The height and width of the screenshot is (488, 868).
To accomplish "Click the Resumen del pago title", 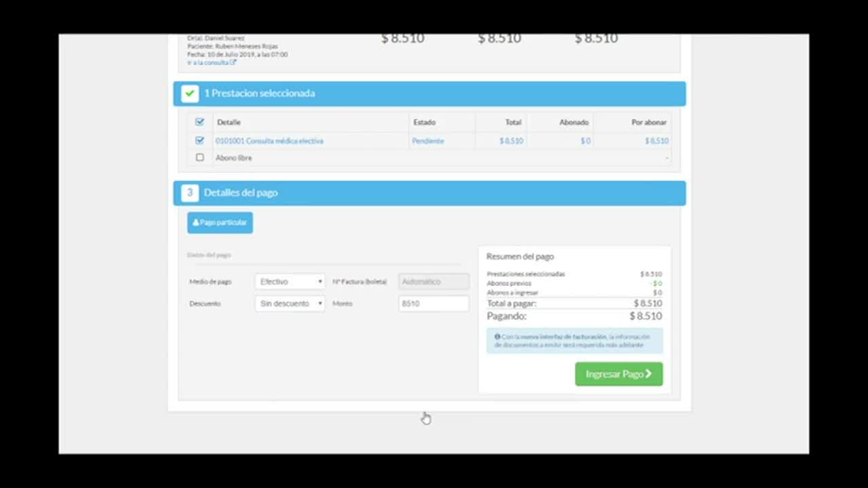I will (520, 257).
